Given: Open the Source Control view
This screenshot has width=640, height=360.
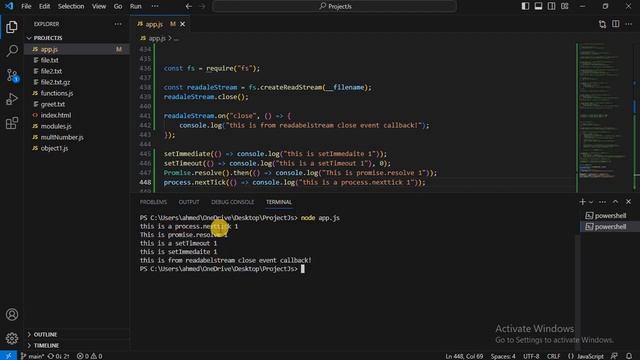Looking at the screenshot, I should tap(12, 75).
